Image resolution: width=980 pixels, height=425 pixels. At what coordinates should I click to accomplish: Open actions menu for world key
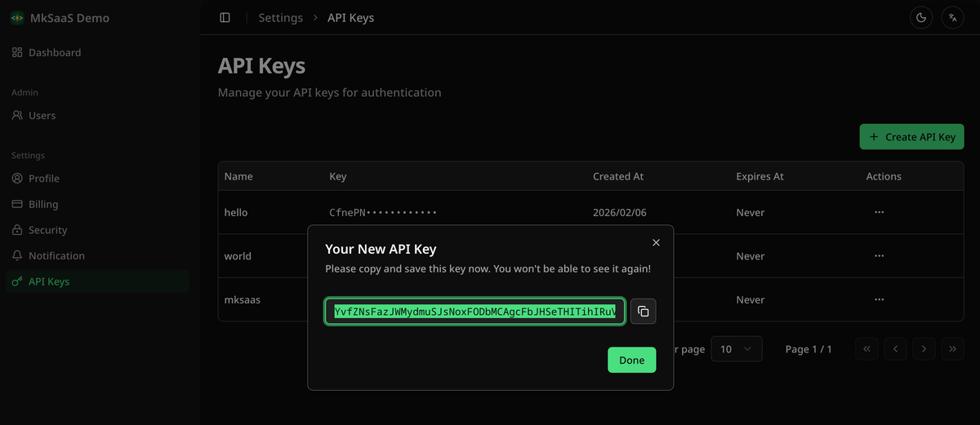click(x=879, y=256)
